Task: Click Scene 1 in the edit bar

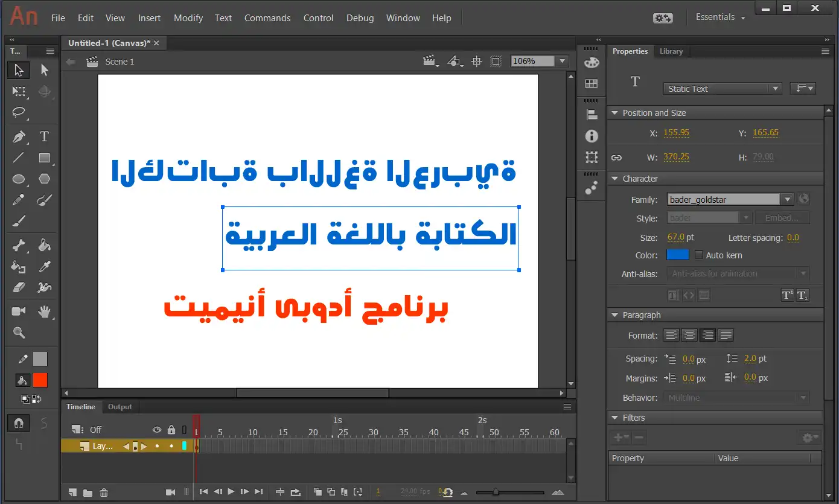Action: 120,62
